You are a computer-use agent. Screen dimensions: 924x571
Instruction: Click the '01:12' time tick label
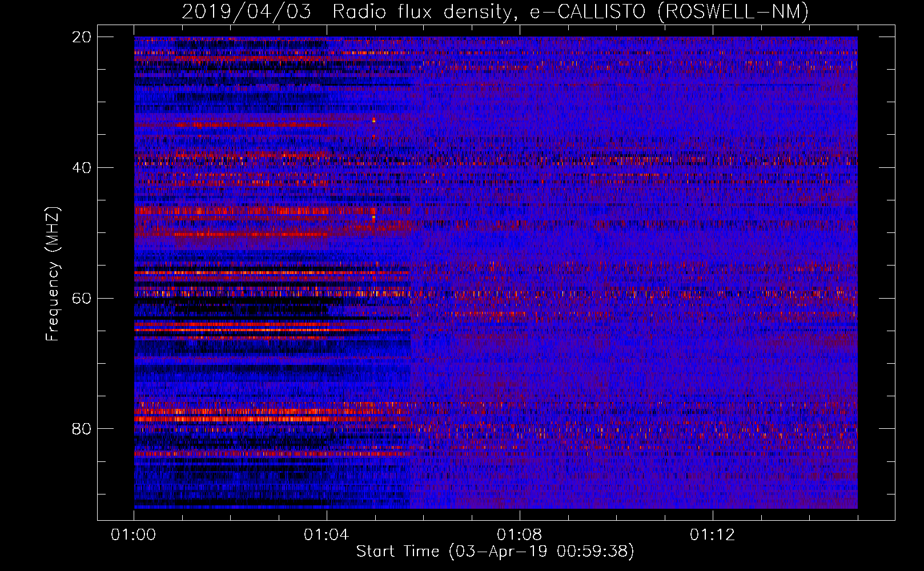713,535
